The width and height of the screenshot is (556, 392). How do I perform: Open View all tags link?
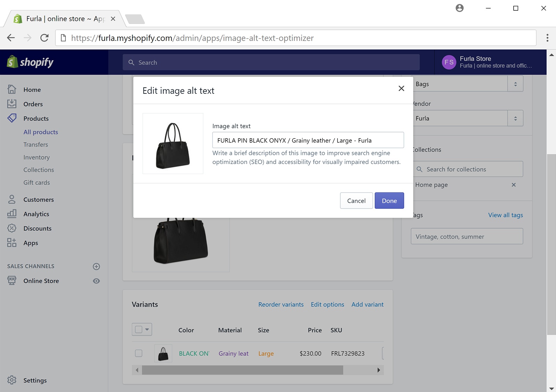pyautogui.click(x=505, y=215)
